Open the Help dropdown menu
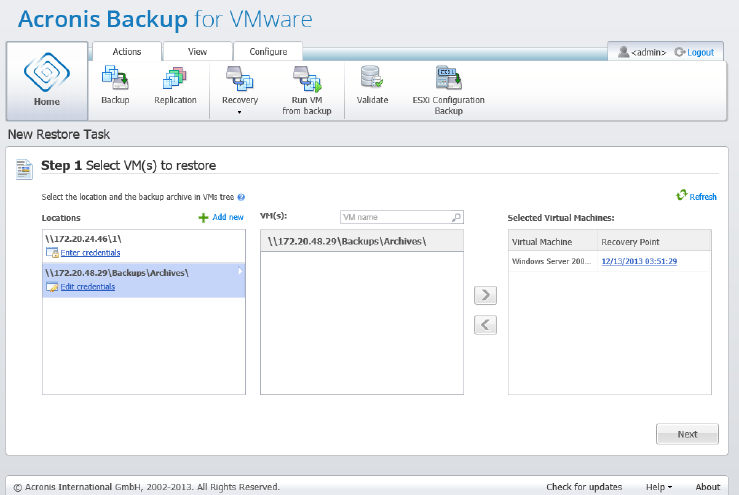This screenshot has height=495, width=739. [x=659, y=487]
